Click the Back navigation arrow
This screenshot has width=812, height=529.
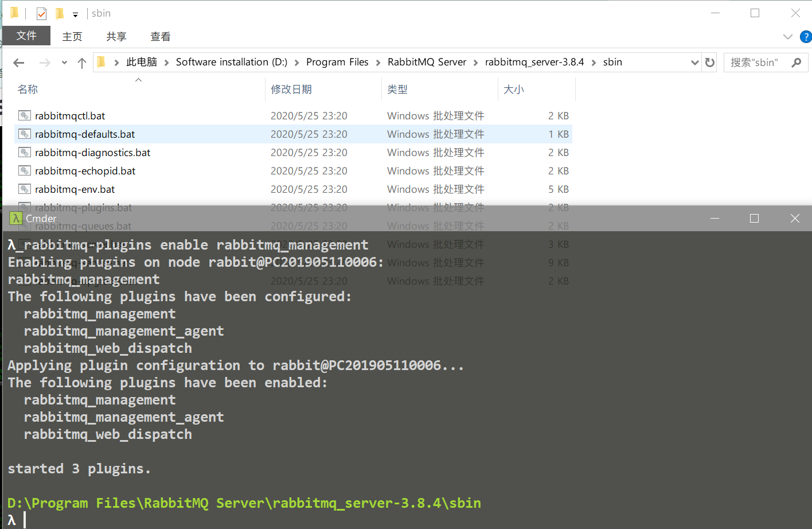19,63
